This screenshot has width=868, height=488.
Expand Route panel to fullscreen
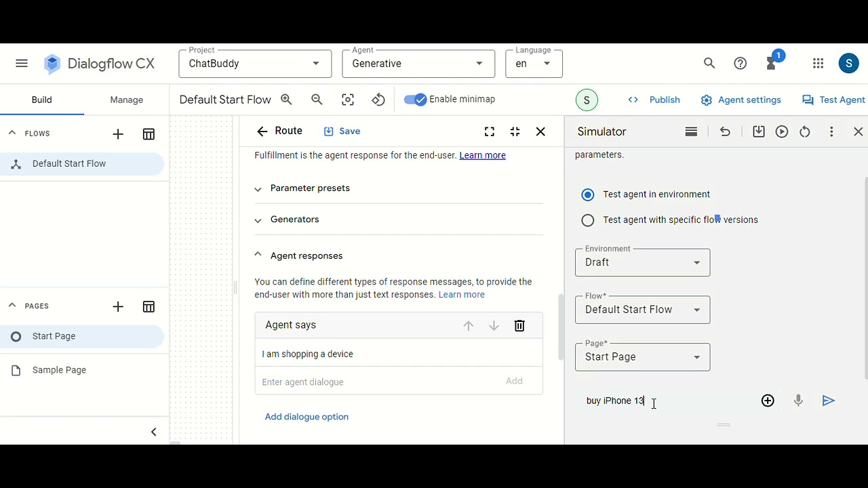pyautogui.click(x=490, y=131)
